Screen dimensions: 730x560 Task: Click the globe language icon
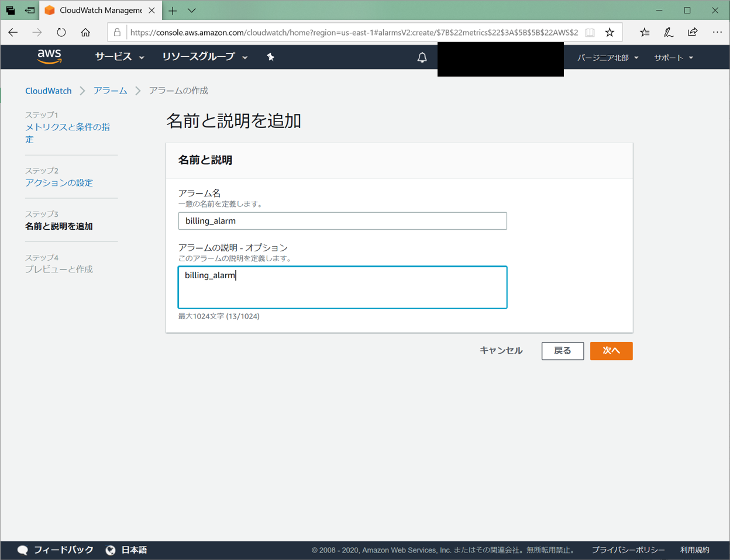(x=110, y=550)
